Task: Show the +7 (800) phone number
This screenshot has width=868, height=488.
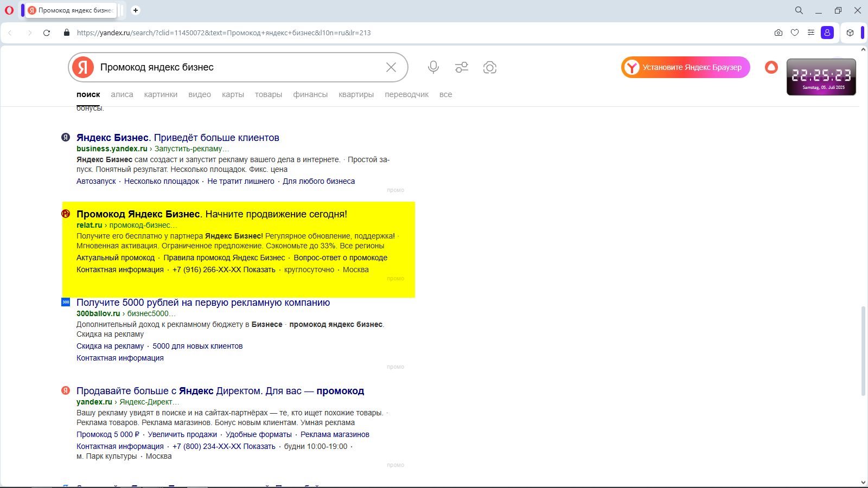Action: [224, 446]
